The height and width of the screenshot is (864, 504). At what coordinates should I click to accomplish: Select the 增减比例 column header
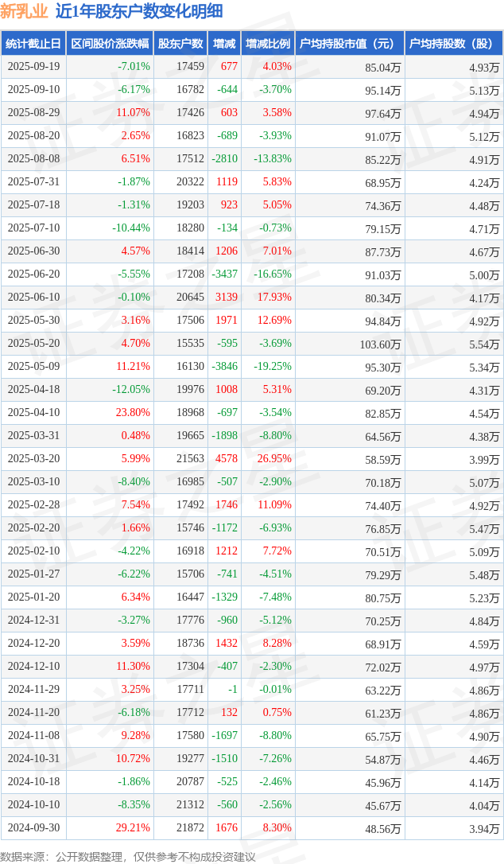tap(268, 44)
